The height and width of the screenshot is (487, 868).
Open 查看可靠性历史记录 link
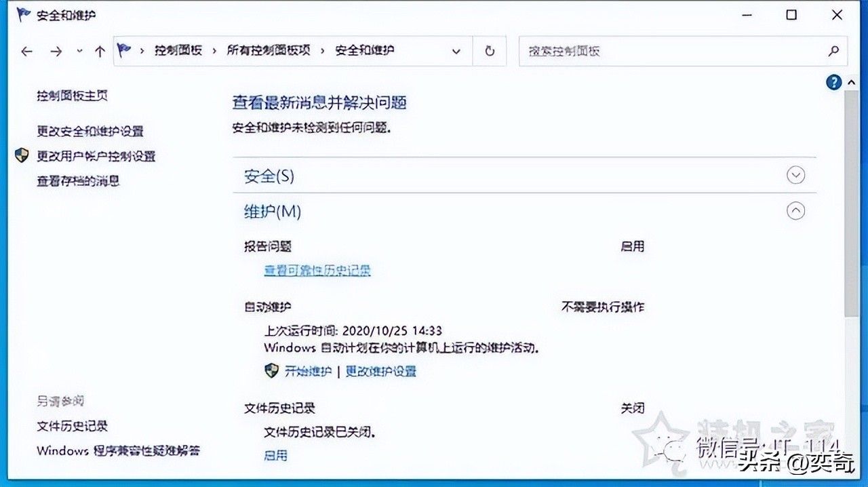pos(317,270)
